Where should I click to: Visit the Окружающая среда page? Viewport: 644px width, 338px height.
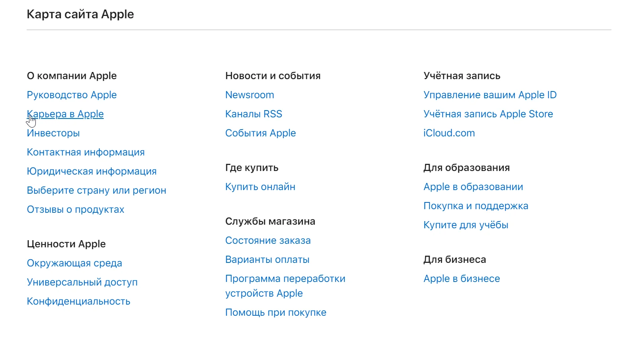[x=74, y=263]
